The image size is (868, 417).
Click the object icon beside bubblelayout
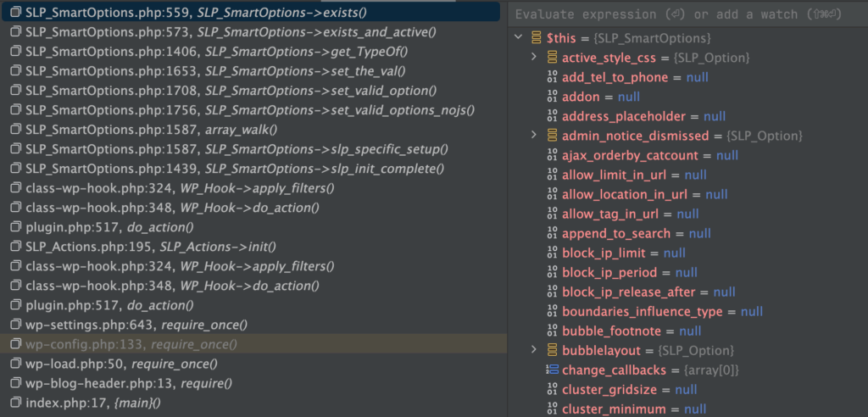[552, 351]
